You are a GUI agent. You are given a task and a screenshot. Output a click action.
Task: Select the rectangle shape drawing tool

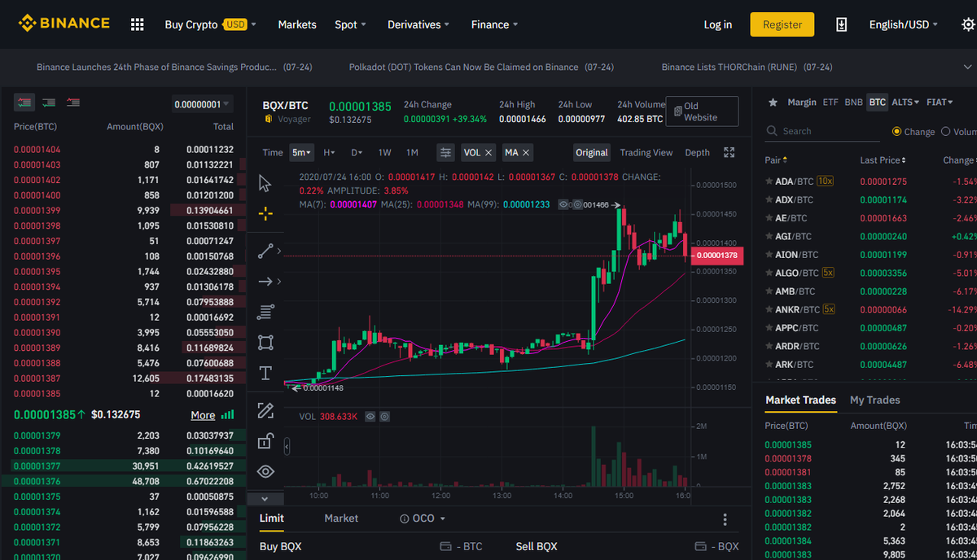(x=265, y=342)
